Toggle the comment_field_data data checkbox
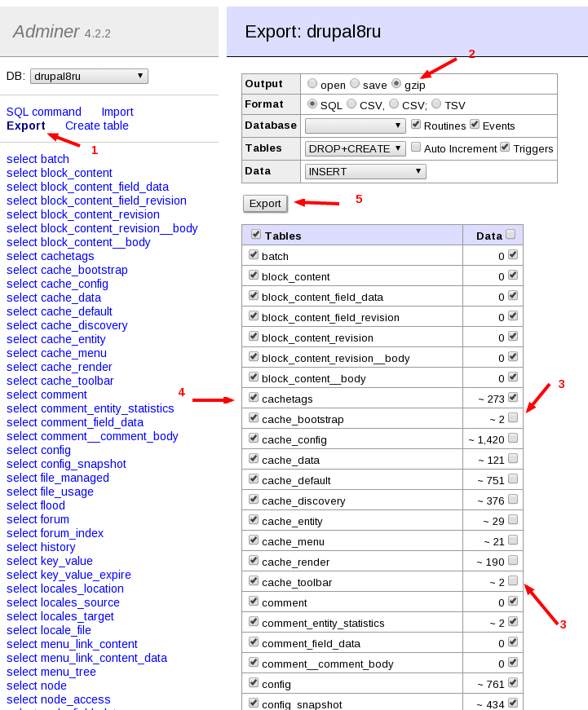The image size is (588, 710). (513, 642)
